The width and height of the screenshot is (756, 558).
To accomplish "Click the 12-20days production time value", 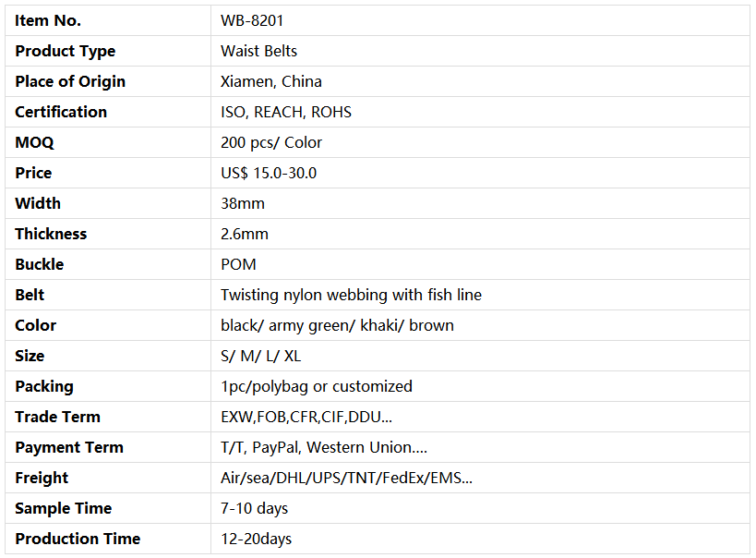I will click(x=256, y=539).
